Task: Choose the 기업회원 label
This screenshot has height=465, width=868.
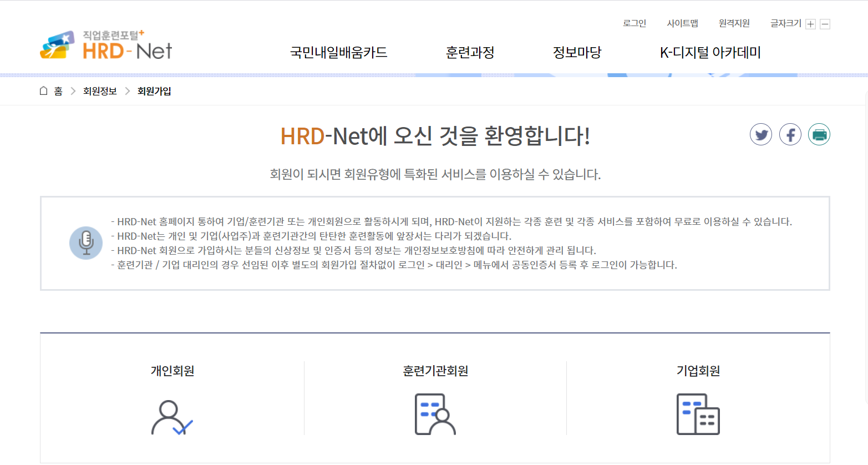Action: click(698, 371)
